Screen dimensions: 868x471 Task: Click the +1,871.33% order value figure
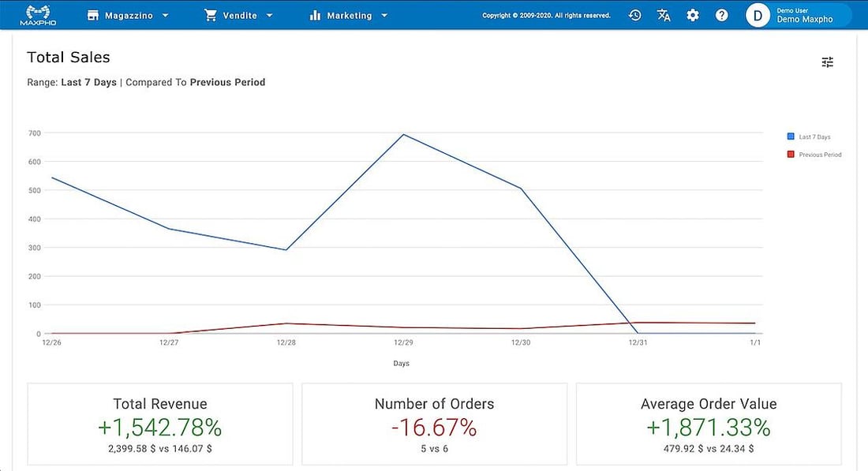pos(709,428)
